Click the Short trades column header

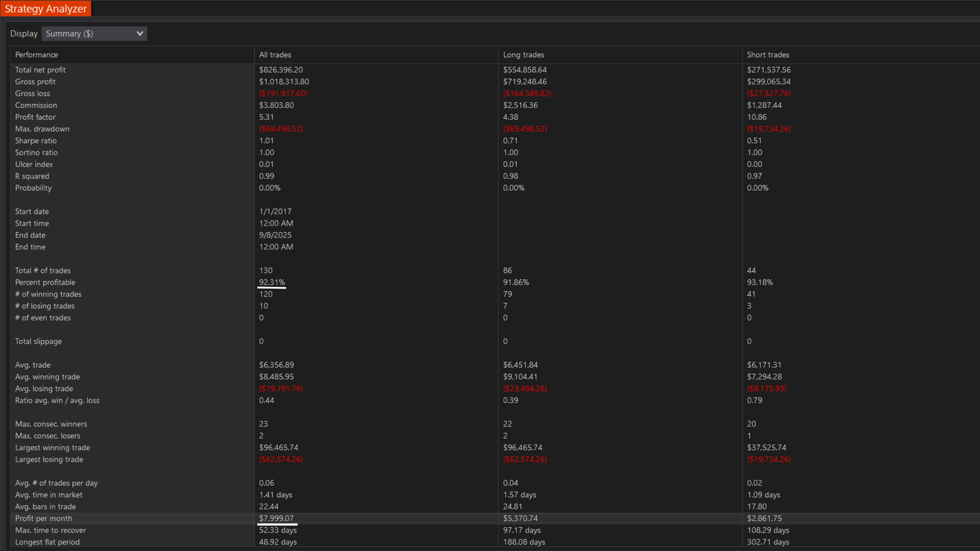point(767,55)
